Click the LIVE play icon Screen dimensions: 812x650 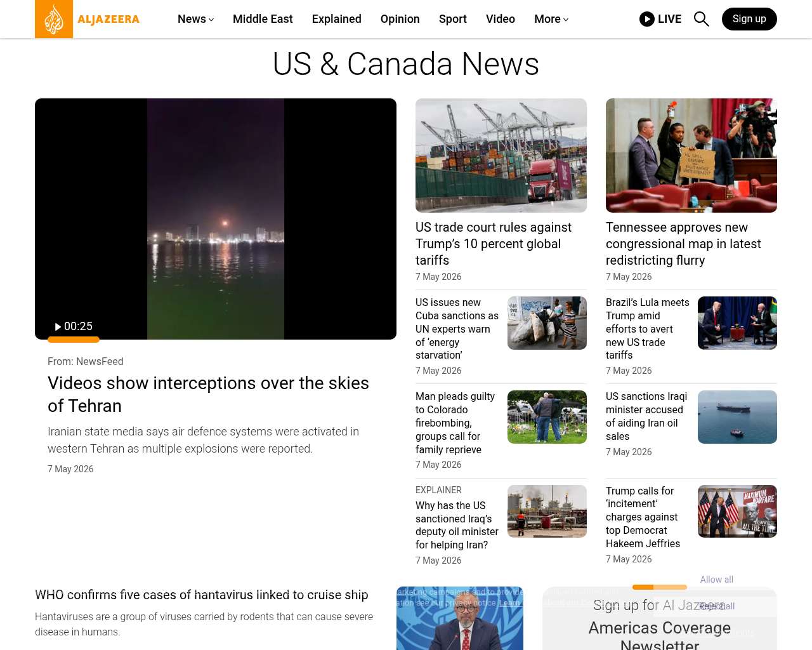coord(647,19)
